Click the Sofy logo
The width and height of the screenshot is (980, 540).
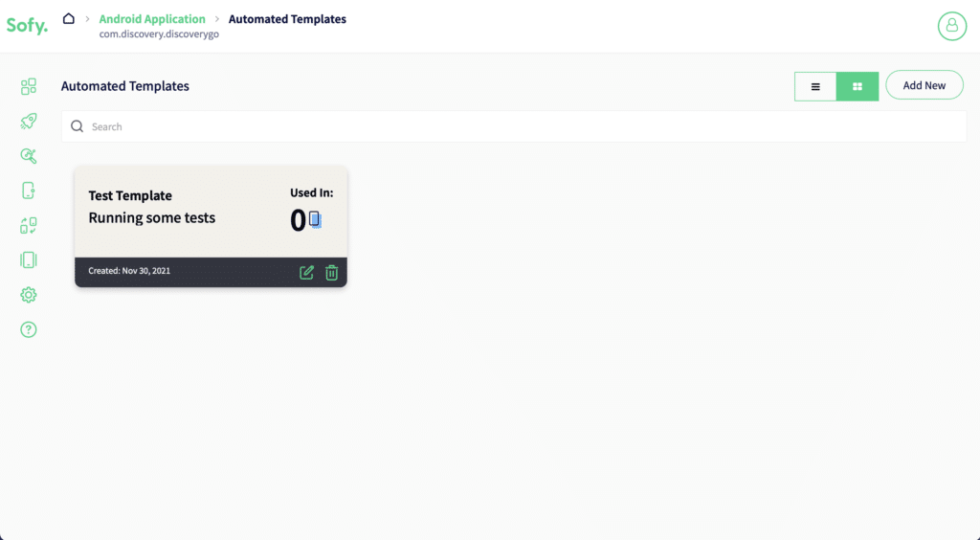(x=26, y=26)
